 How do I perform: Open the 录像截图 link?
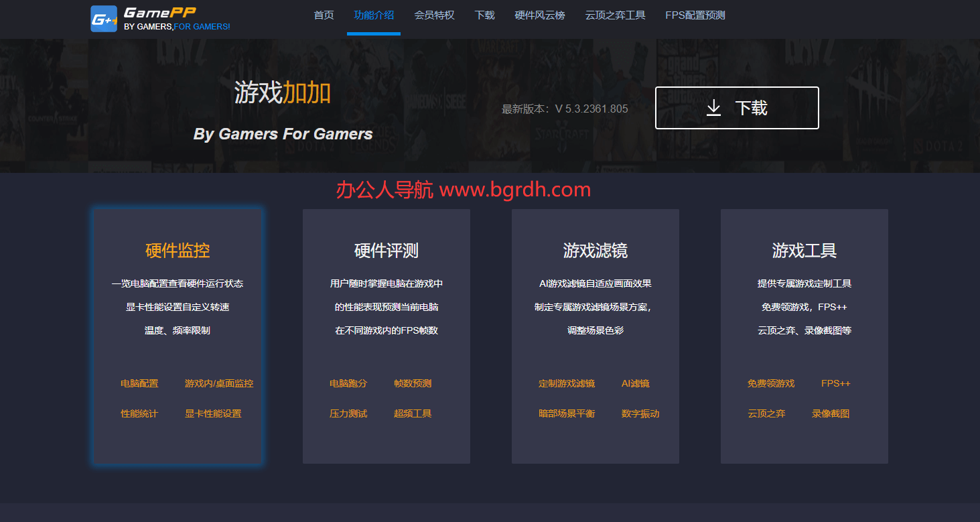pyautogui.click(x=831, y=414)
